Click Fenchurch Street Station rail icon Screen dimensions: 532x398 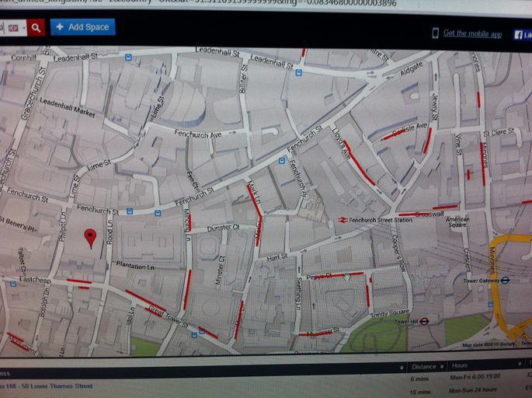click(x=342, y=220)
